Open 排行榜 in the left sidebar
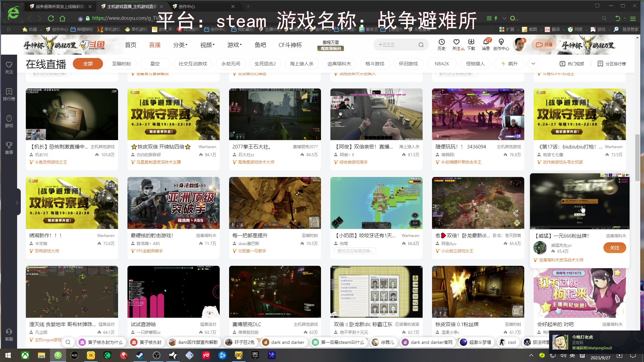The height and width of the screenshot is (362, 644). tap(9, 94)
